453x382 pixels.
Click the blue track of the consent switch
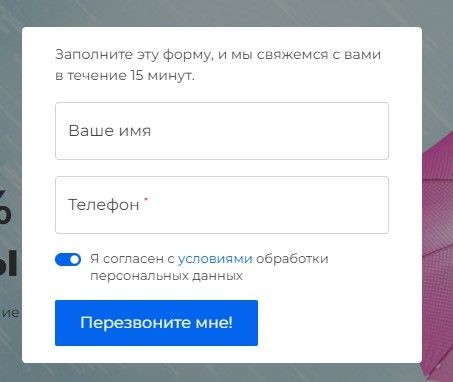(62, 259)
